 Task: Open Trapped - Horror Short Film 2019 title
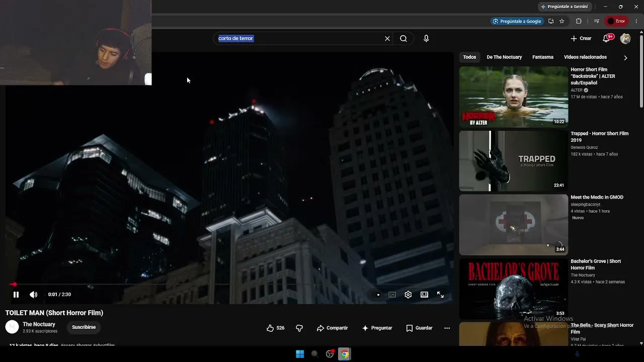coord(599,137)
